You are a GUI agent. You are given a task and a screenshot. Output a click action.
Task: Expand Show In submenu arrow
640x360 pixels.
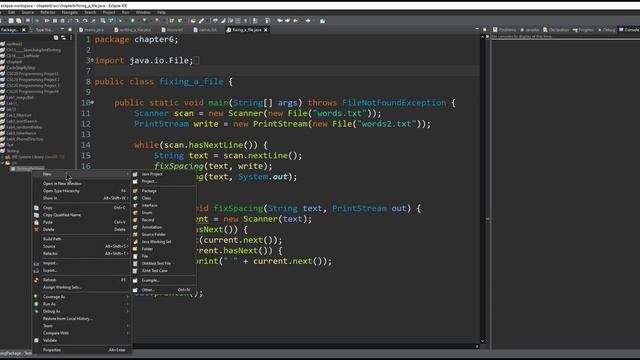128,198
